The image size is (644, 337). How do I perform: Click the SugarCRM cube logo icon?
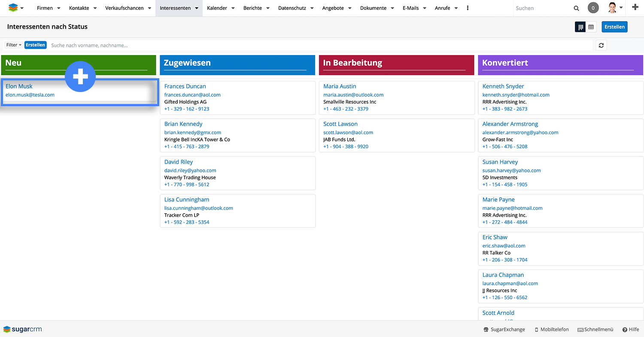[13, 8]
